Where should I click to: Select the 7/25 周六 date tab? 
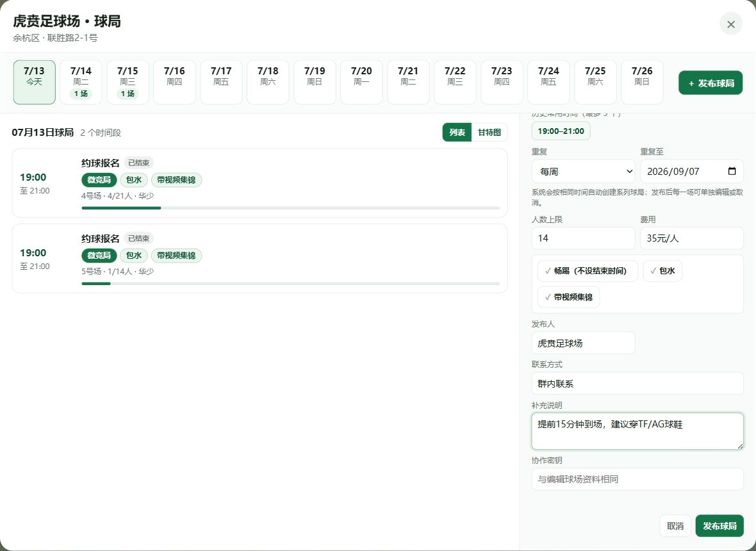pos(595,82)
